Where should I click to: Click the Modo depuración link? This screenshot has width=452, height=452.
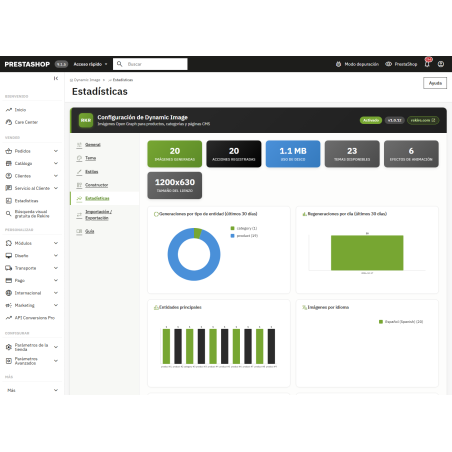[361, 64]
